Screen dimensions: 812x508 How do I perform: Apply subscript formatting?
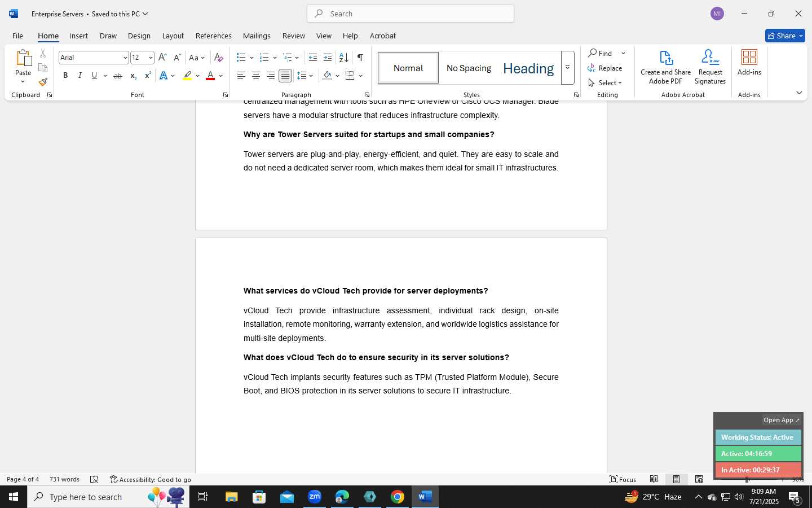(x=133, y=76)
